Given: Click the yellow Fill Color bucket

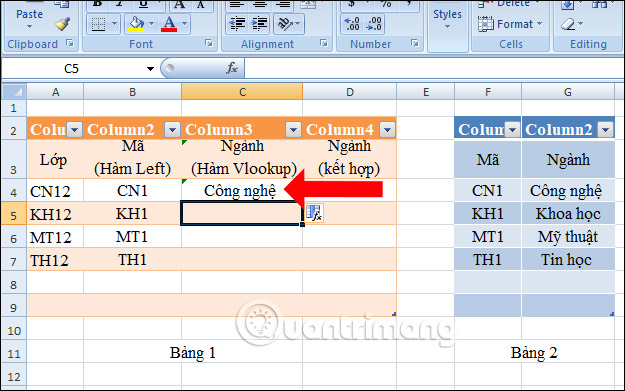Looking at the screenshot, I should coord(136,24).
